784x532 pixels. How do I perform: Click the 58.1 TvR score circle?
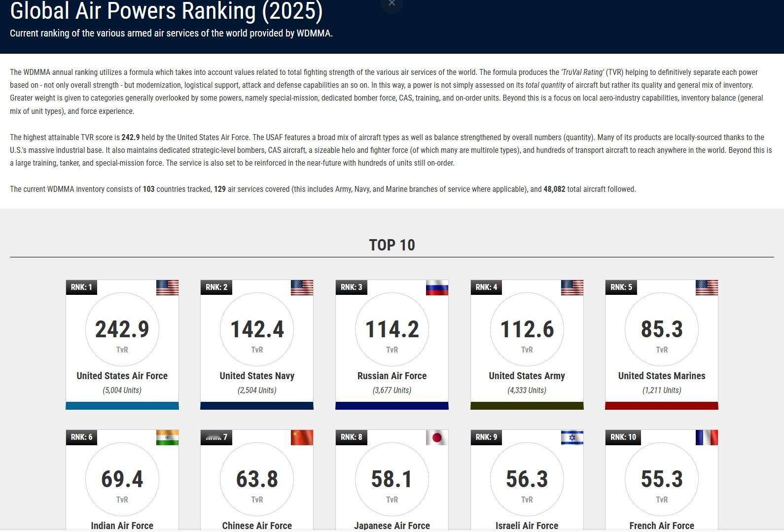pos(392,479)
